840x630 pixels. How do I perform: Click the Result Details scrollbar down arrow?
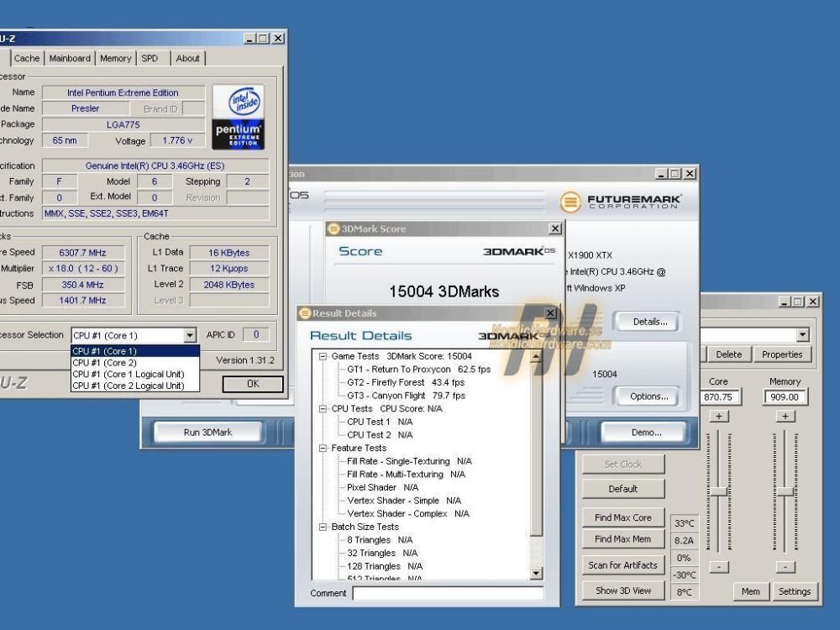tap(537, 573)
